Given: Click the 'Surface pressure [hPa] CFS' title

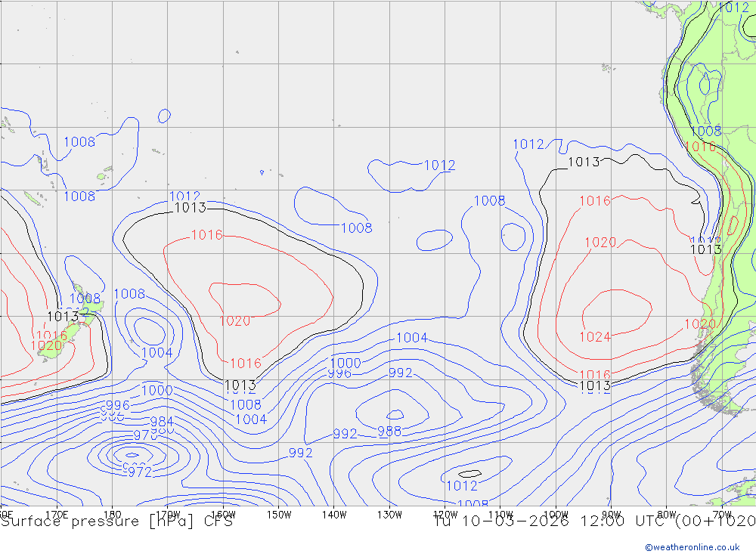Looking at the screenshot, I should (116, 522).
